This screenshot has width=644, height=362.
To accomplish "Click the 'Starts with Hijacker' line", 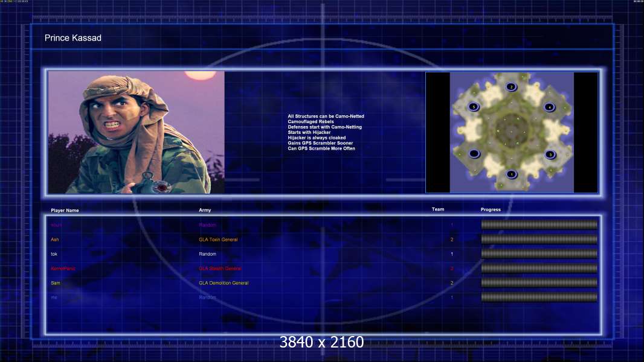I will coord(309,132).
